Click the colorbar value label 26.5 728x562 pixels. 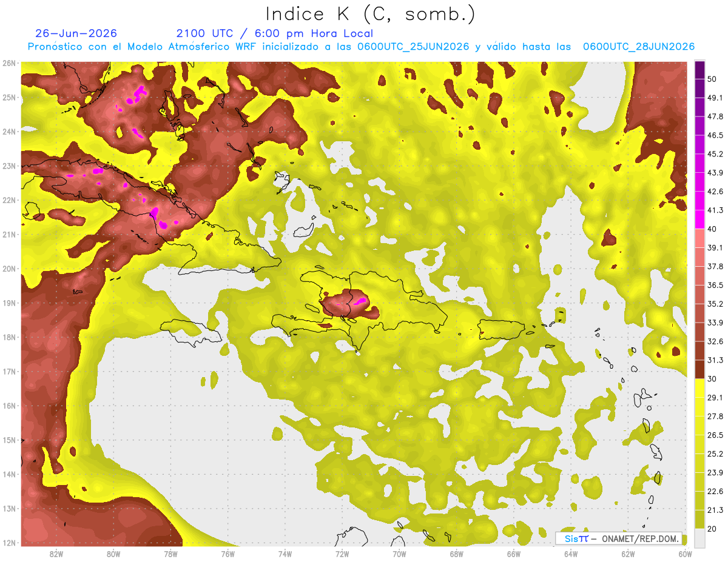click(715, 435)
